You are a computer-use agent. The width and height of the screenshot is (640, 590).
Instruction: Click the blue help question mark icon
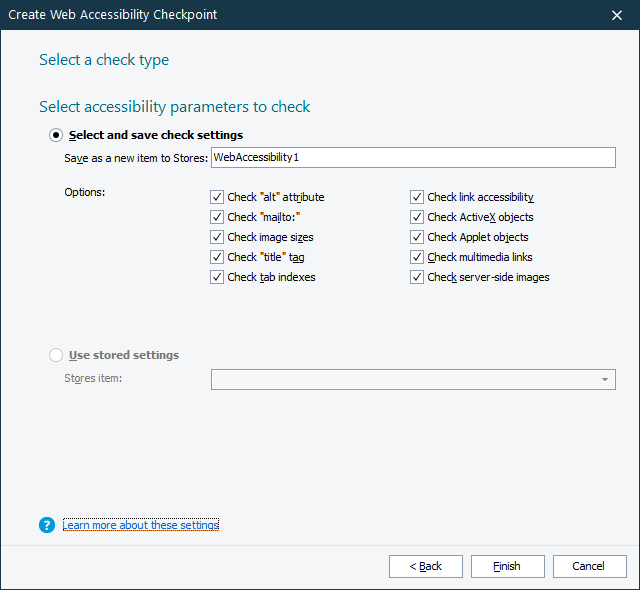(x=47, y=525)
